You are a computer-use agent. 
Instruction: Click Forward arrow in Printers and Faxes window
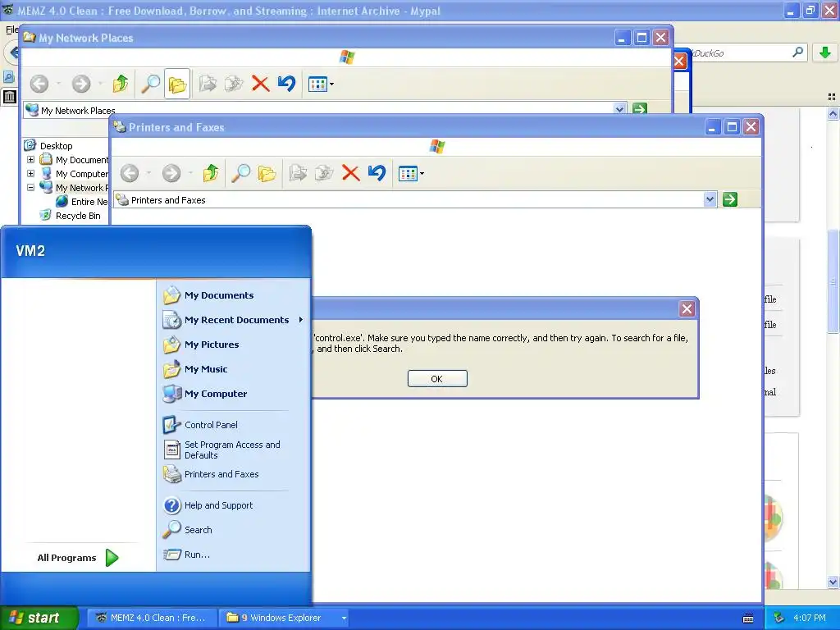(x=171, y=173)
